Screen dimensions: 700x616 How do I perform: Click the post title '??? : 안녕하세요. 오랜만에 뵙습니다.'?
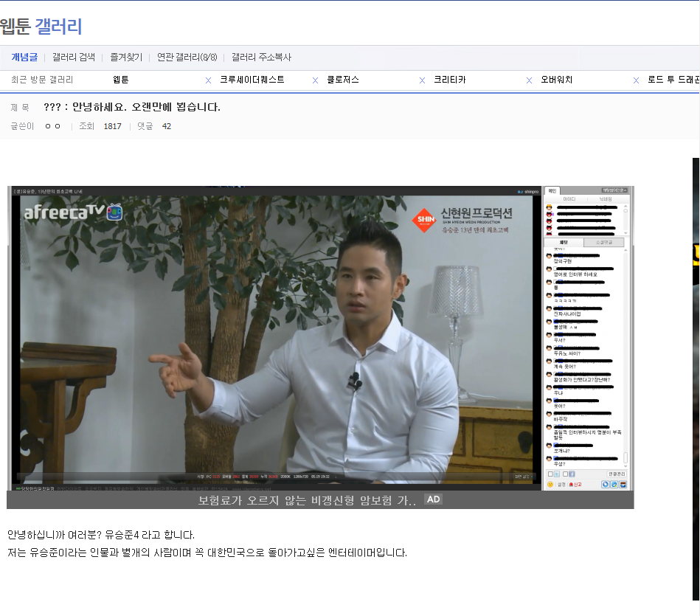pos(132,107)
